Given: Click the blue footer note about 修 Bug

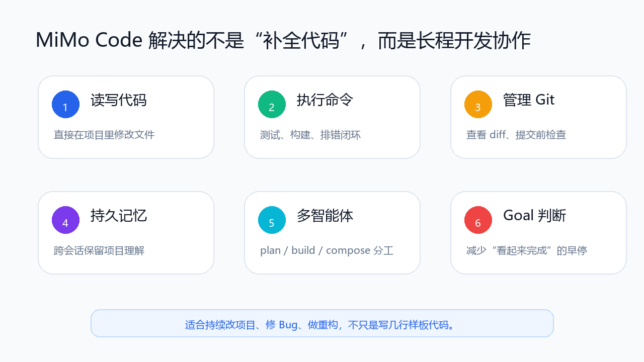Looking at the screenshot, I should click(x=322, y=324).
